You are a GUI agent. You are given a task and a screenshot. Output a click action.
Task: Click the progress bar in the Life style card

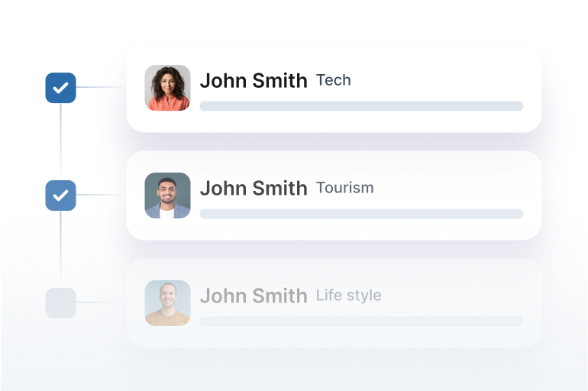pos(361,322)
